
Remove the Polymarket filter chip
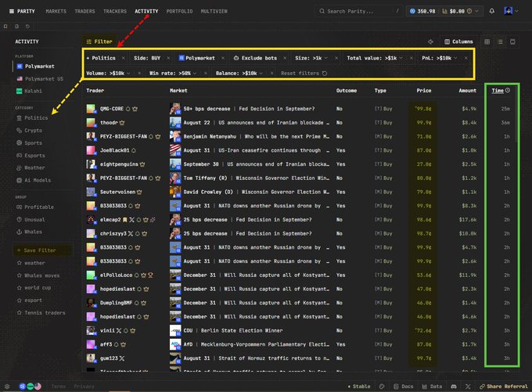point(223,58)
